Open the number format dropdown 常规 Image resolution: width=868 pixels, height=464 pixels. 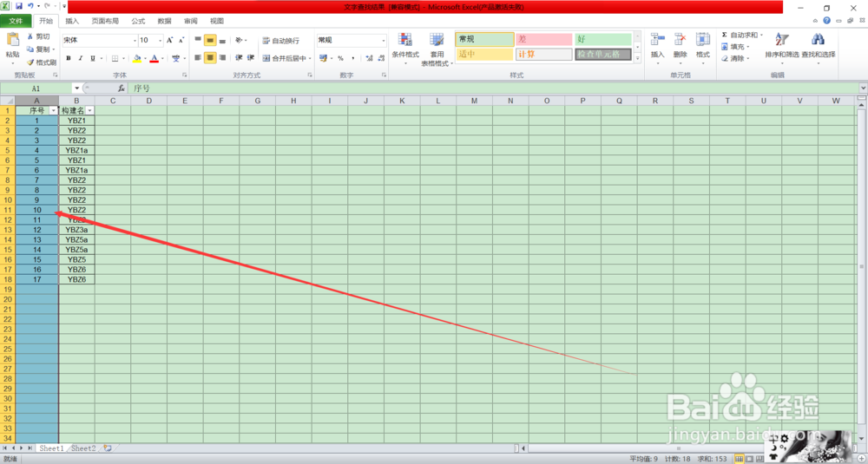pyautogui.click(x=384, y=41)
